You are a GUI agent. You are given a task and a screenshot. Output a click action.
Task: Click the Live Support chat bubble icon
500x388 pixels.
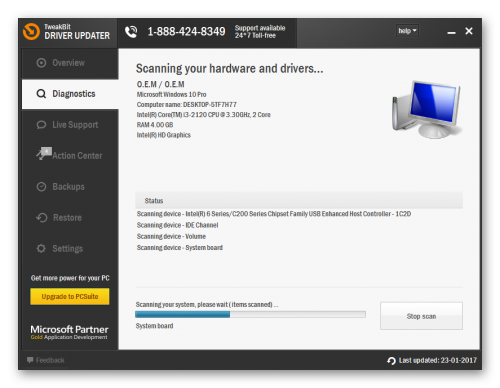41,125
